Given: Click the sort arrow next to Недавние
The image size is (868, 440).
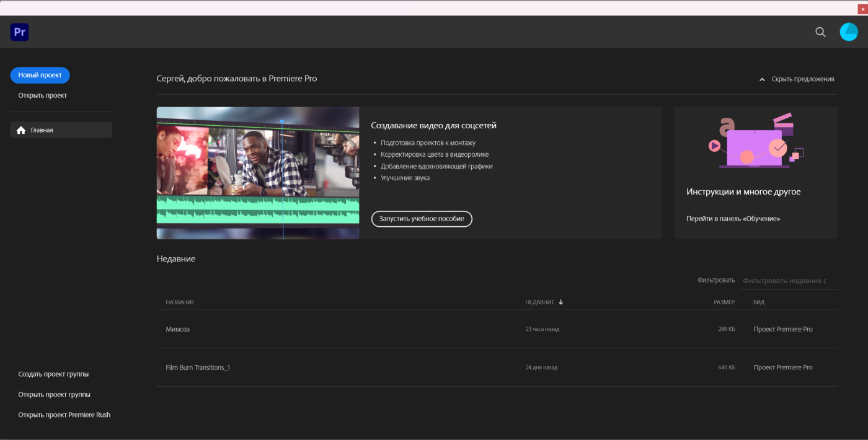Looking at the screenshot, I should tap(561, 302).
